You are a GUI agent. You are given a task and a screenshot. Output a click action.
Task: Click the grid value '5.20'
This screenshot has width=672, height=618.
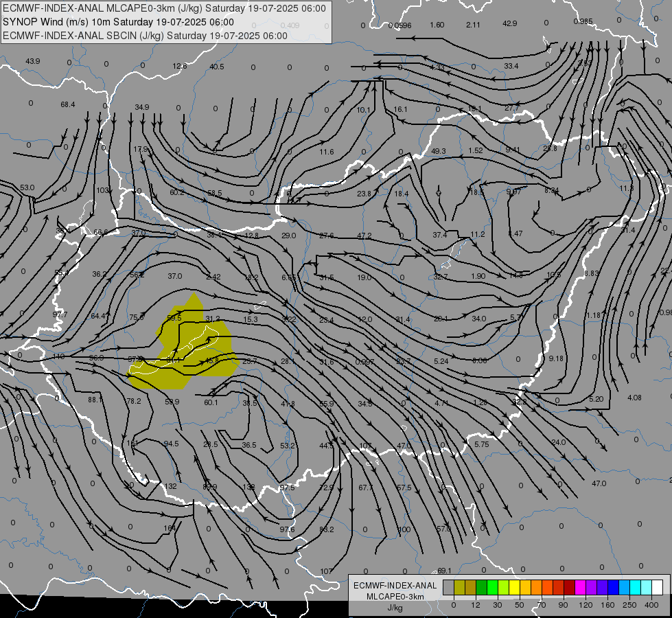(596, 399)
